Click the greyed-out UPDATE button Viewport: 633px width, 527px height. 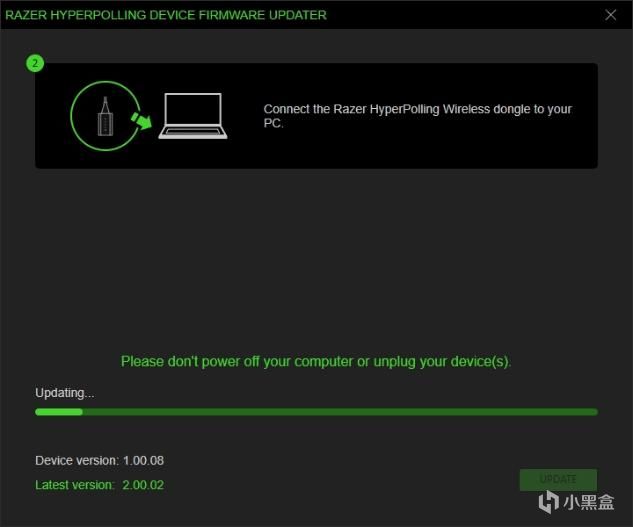(x=558, y=479)
